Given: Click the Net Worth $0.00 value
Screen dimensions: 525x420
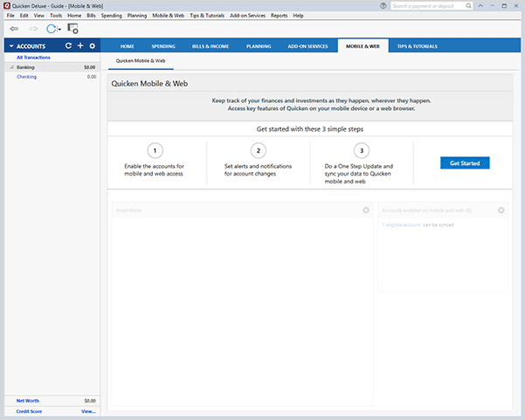Looking at the screenshot, I should (x=90, y=401).
